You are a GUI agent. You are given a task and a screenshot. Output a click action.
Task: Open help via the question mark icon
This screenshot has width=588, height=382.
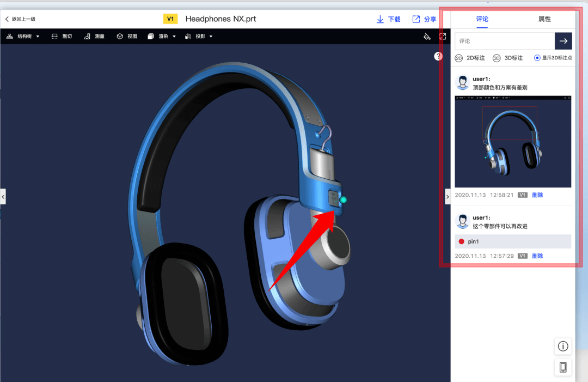click(438, 56)
